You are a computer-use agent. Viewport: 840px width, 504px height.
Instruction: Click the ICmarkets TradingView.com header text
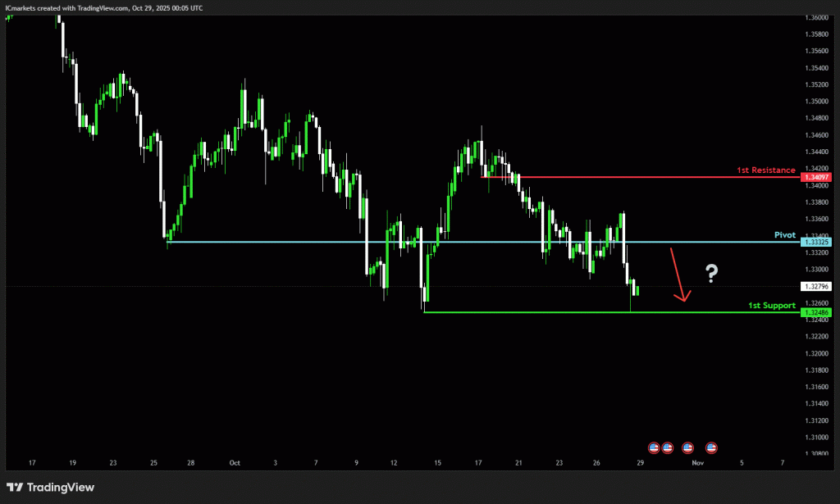click(x=103, y=7)
